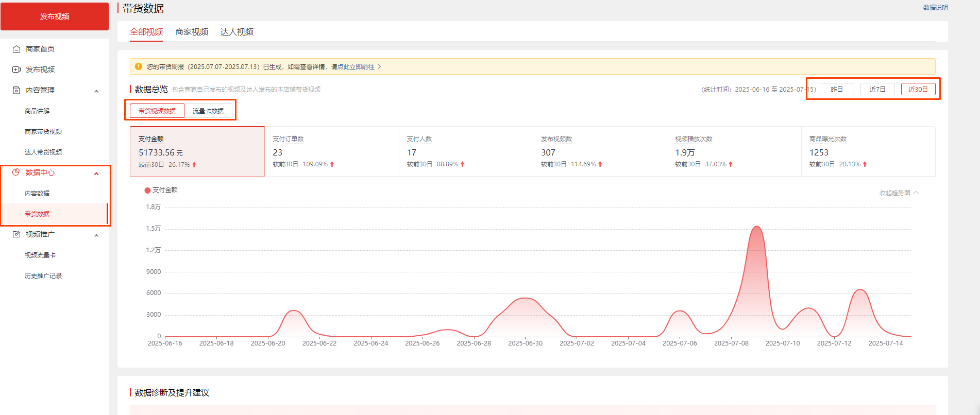Screen dimensions: 980x415
Task: Click the arrow icon after 请点此立即前往
Action: point(380,67)
